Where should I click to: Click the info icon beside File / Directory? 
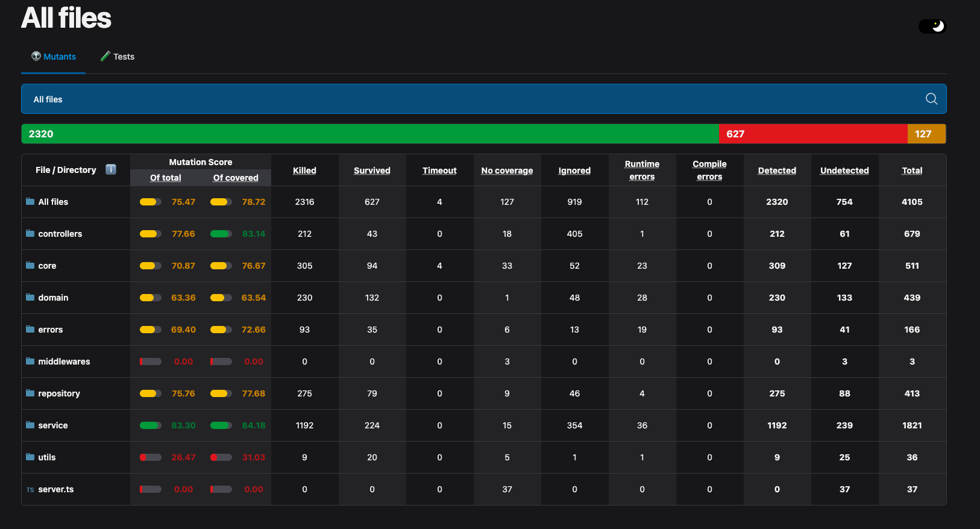coord(111,169)
